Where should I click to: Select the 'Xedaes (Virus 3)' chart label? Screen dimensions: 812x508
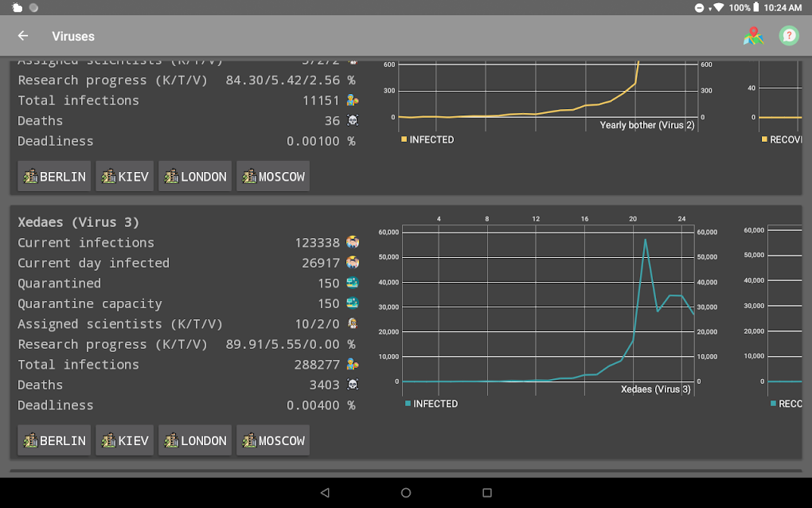coord(656,389)
